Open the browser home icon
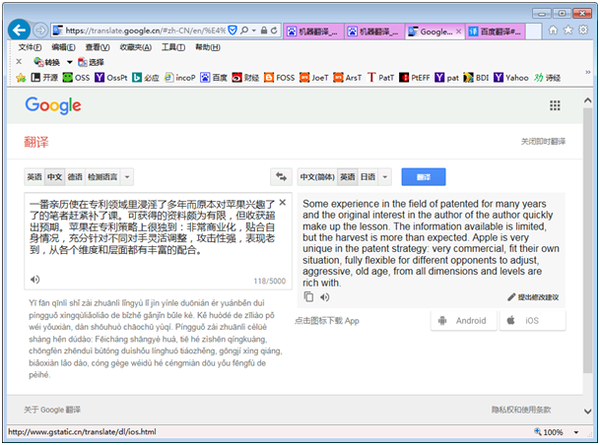This screenshot has height=445, width=600. pos(553,30)
